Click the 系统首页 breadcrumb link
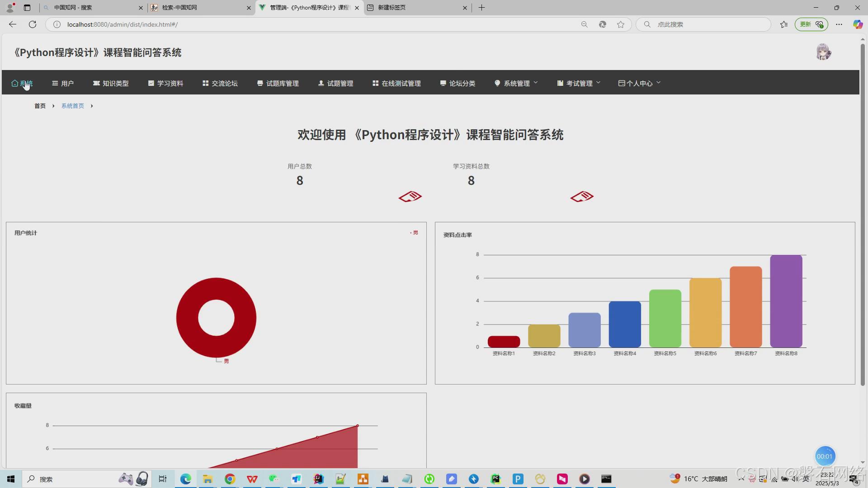Viewport: 868px width, 488px height. coord(73,106)
